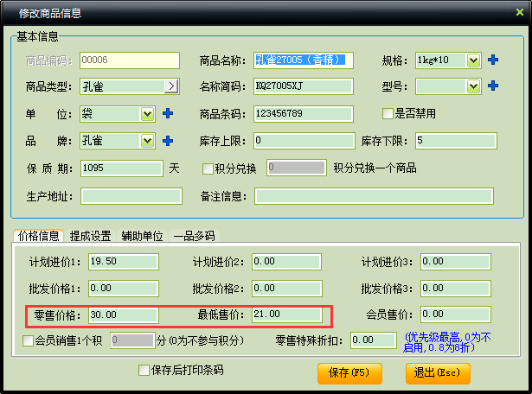Click the 最低售价 field showing 21.00

coord(286,315)
